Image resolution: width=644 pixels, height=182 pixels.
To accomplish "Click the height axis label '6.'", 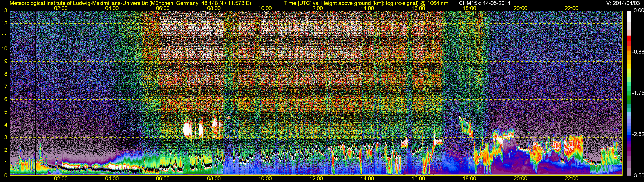I will click(x=6, y=100).
